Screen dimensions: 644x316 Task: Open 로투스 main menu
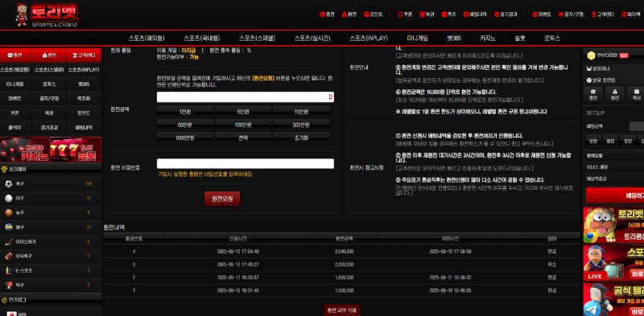[552, 38]
